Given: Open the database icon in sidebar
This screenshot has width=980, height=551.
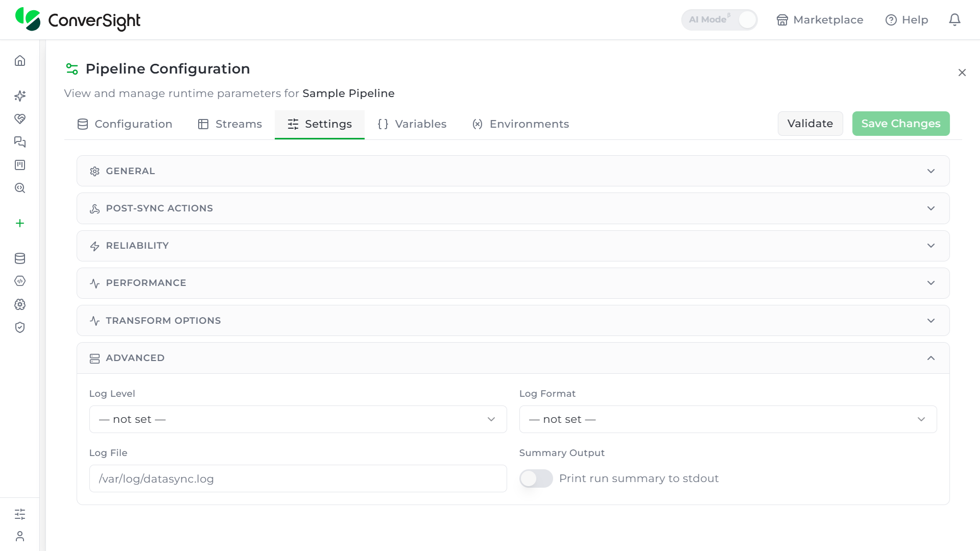Looking at the screenshot, I should click(x=20, y=258).
